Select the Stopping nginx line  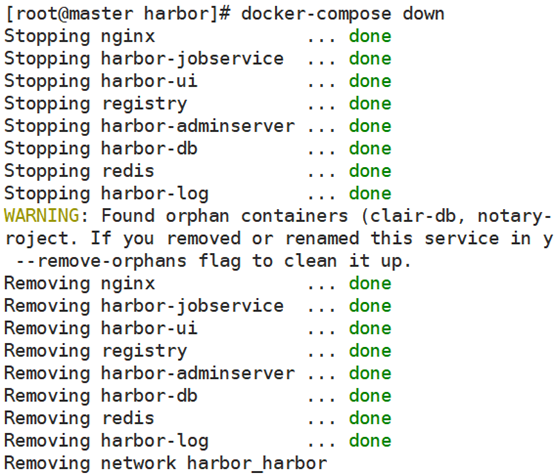pyautogui.click(x=198, y=37)
